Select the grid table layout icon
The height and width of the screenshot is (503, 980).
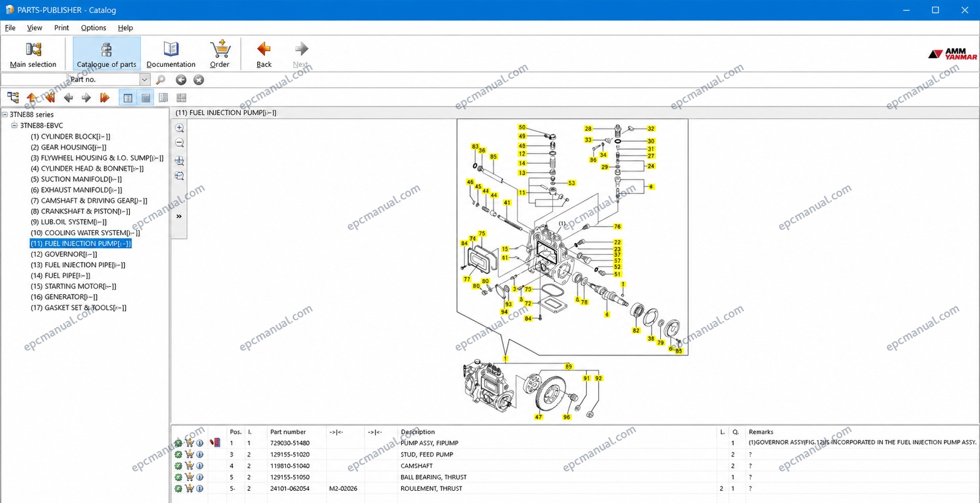click(x=181, y=98)
